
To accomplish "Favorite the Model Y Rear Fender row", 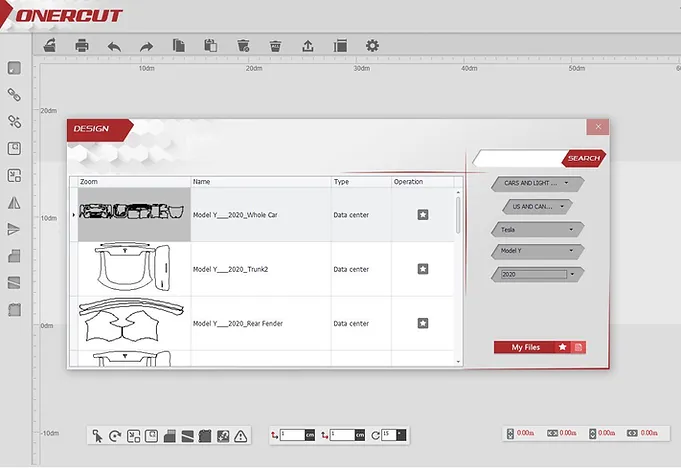I will (x=423, y=323).
